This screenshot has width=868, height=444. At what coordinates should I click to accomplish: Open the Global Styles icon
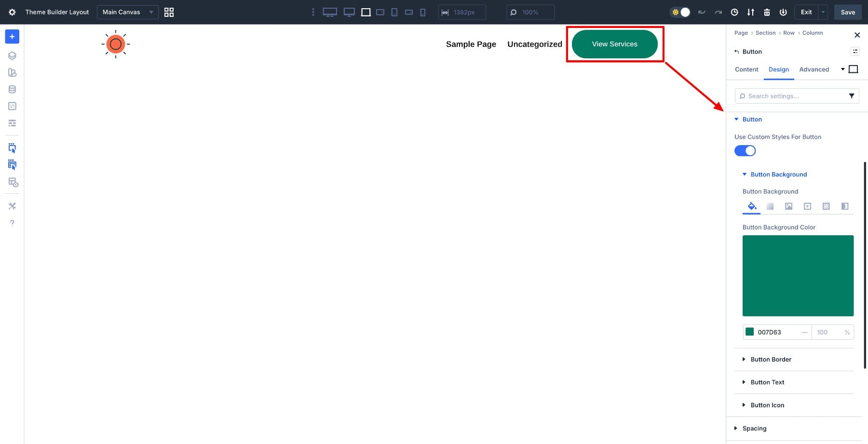click(12, 72)
